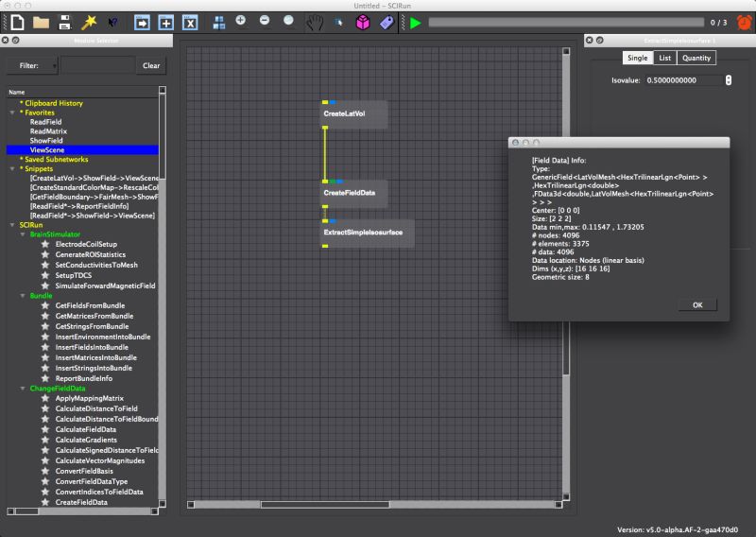Undock the ExtractSimpleIsosurface panel
This screenshot has width=756, height=537.
coord(599,40)
